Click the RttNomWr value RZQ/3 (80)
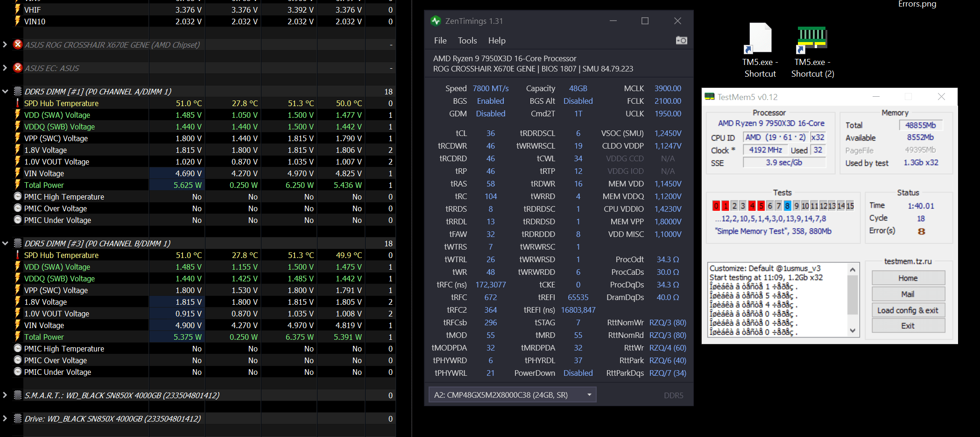The image size is (980, 437). point(668,322)
